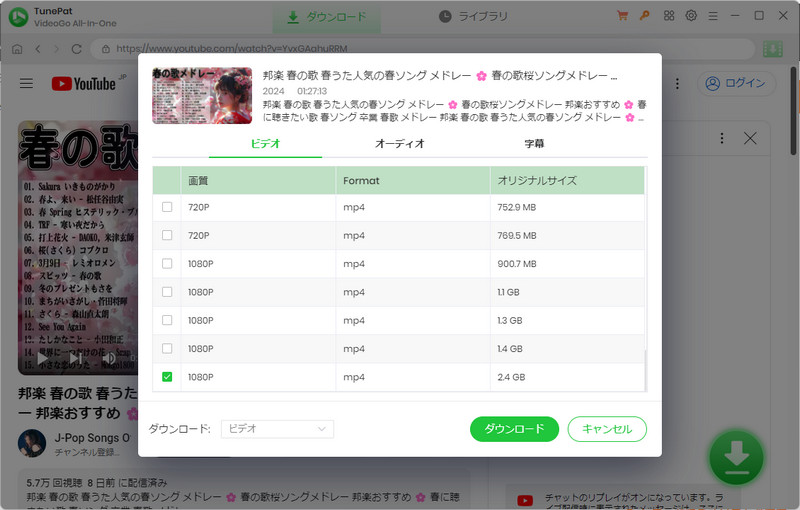Click the J-Pop Songs channel name
Image resolution: width=800 pixels, height=510 pixels.
[x=92, y=438]
